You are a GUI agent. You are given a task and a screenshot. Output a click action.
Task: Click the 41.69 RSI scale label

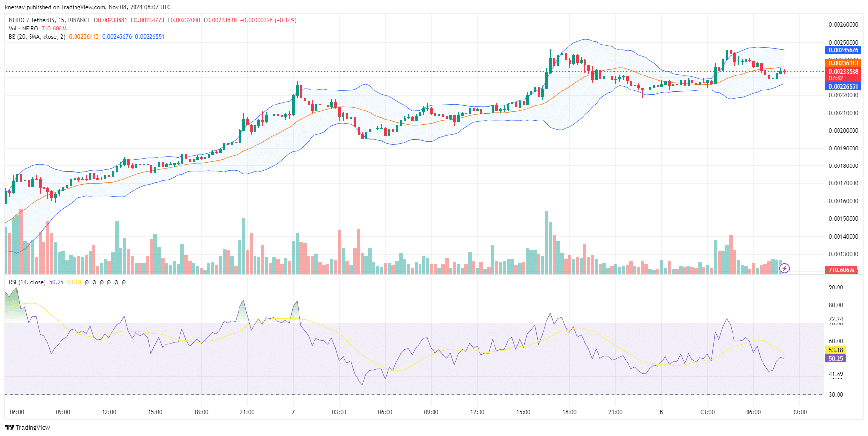(836, 374)
